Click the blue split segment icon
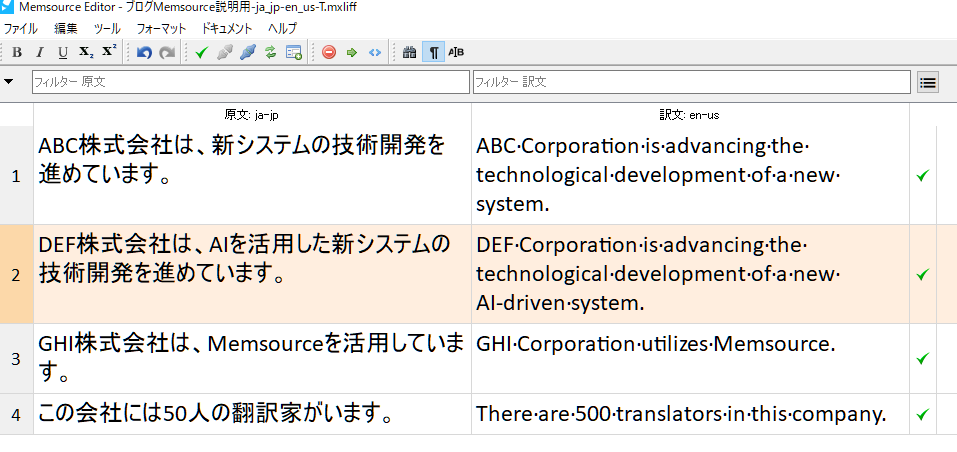 tap(248, 52)
